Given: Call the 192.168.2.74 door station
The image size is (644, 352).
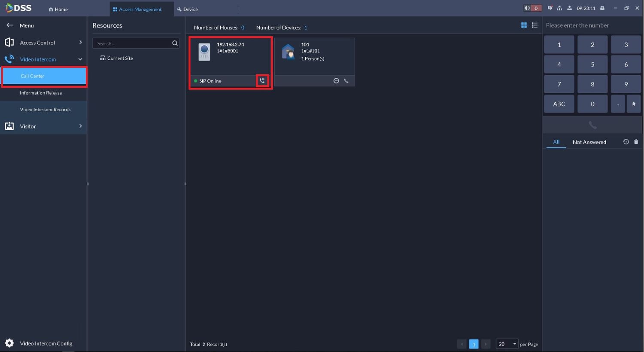Looking at the screenshot, I should click(262, 81).
